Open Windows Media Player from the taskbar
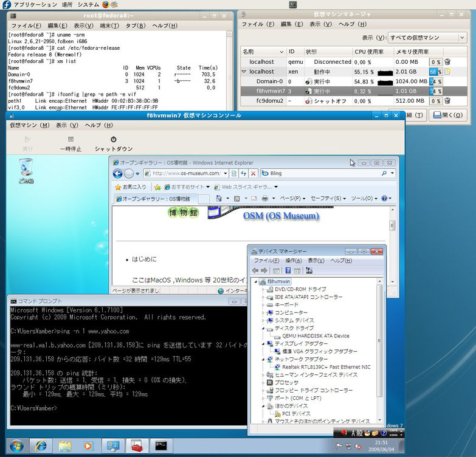This screenshot has height=457, width=476. [x=88, y=446]
